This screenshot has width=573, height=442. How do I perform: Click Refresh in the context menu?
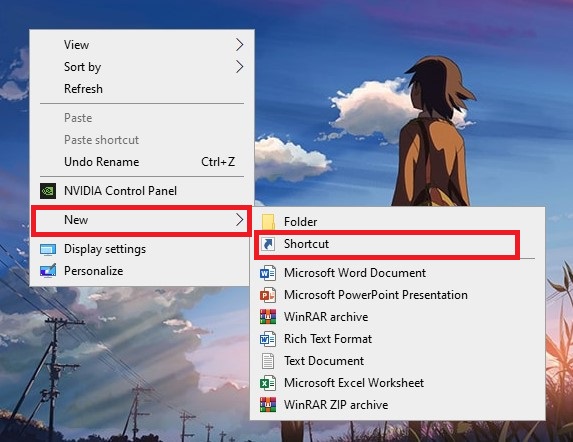coord(142,88)
